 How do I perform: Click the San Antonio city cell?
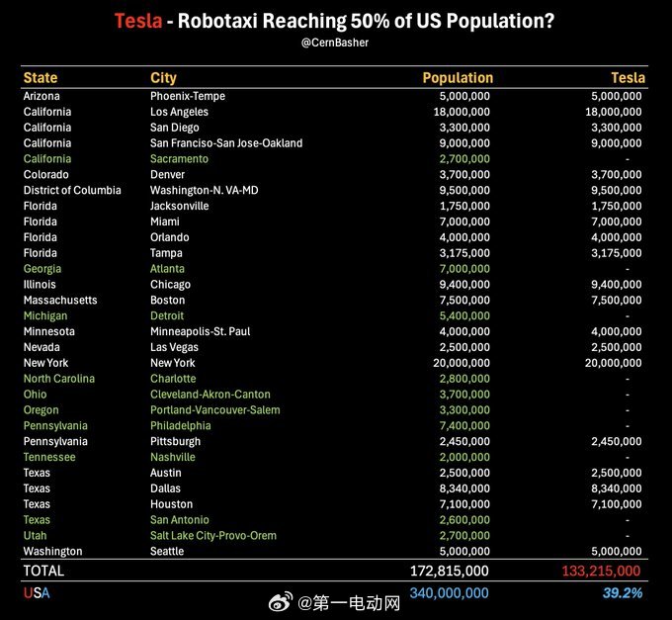pos(180,520)
